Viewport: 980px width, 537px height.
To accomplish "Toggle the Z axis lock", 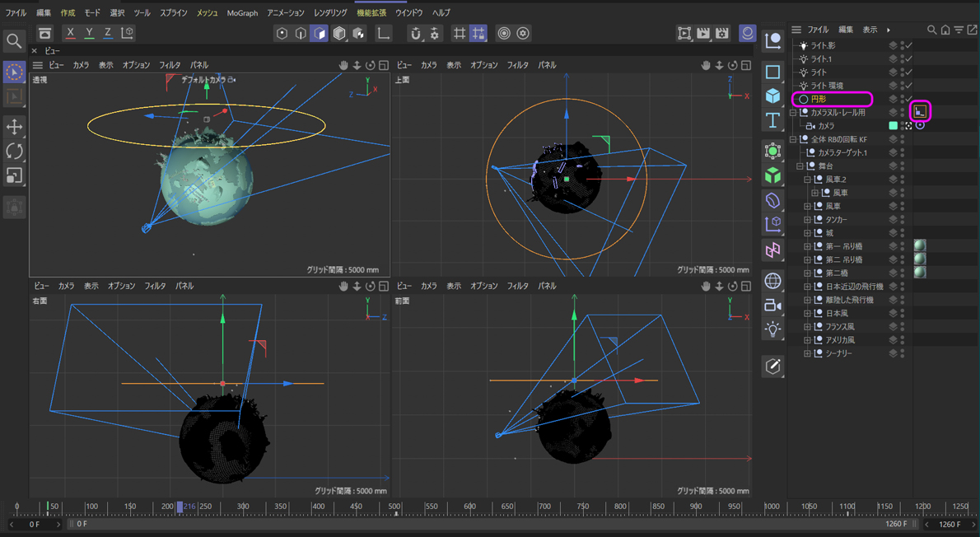I will pyautogui.click(x=107, y=33).
